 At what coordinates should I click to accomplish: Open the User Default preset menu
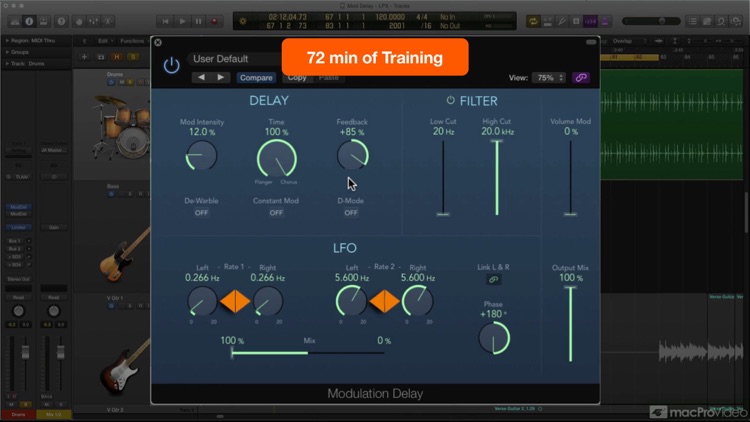click(x=234, y=59)
